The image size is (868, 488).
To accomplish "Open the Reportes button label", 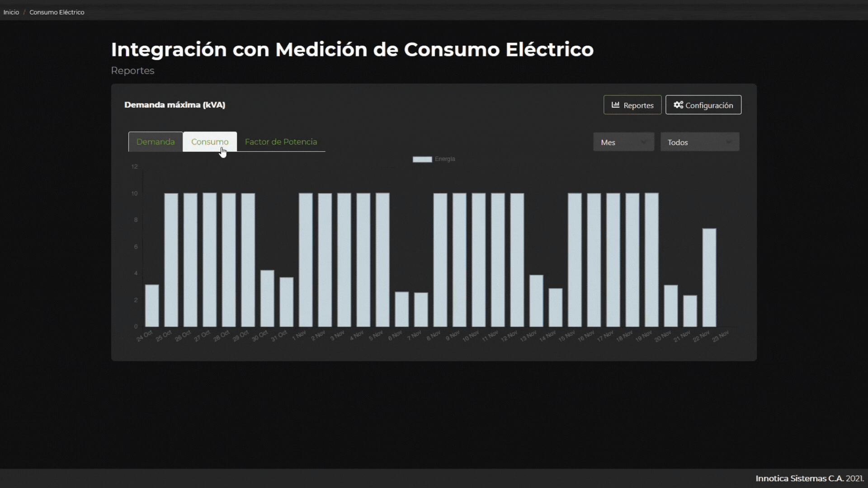I will pos(638,105).
